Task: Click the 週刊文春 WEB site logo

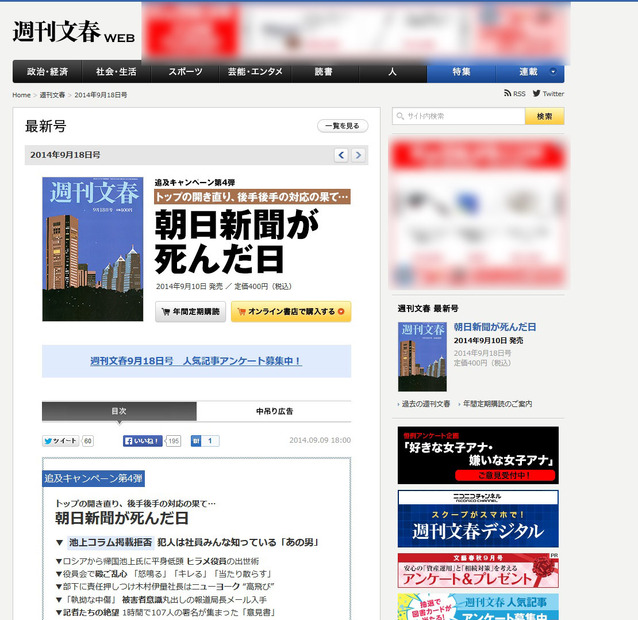Action: [72, 32]
